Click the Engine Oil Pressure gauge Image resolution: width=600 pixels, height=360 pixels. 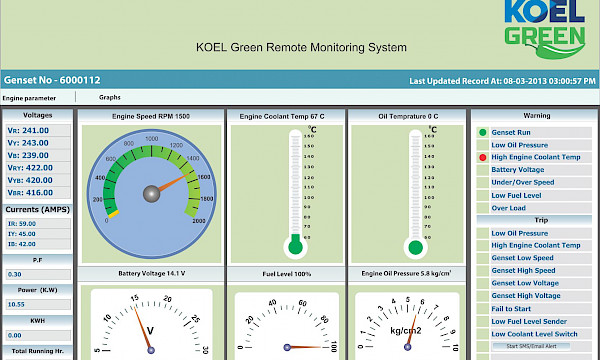coord(407,326)
